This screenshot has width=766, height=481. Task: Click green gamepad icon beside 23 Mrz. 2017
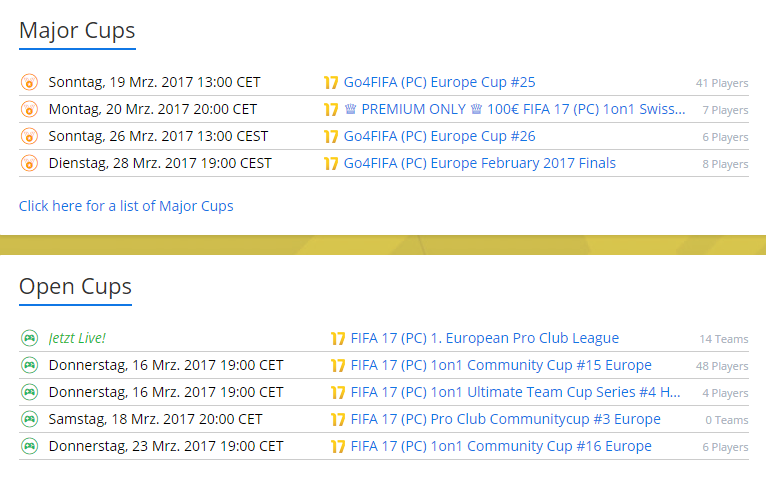coord(28,446)
